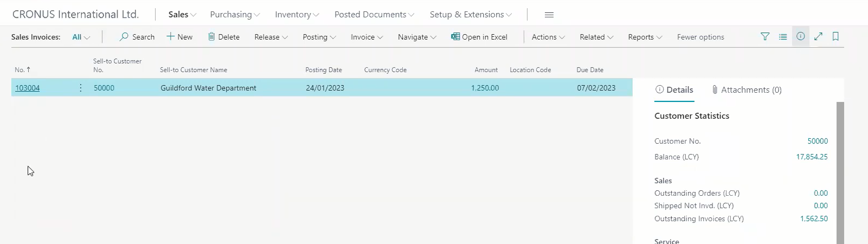The width and height of the screenshot is (868, 244).
Task: Sort by the No. column header
Action: point(23,69)
